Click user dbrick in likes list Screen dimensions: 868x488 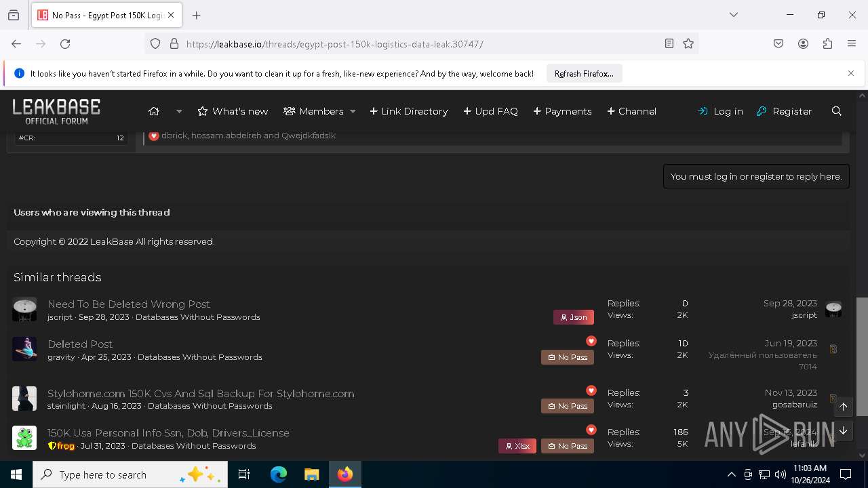pyautogui.click(x=174, y=136)
